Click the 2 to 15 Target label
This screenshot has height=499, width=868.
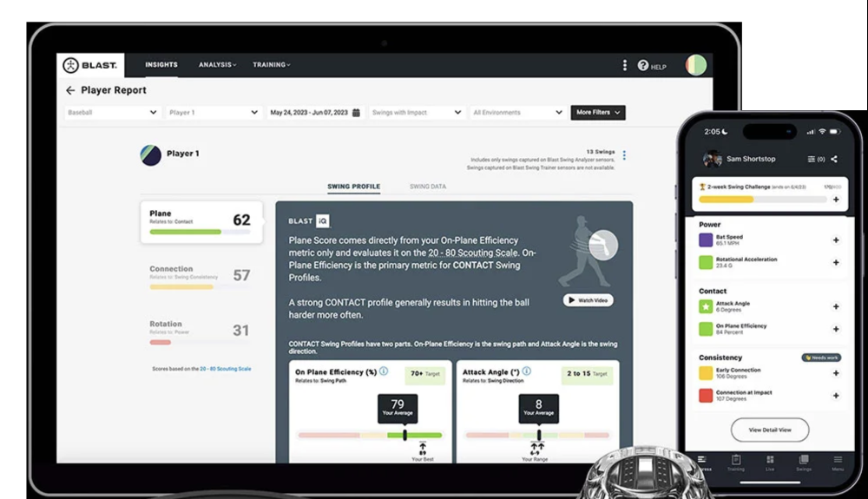(587, 374)
